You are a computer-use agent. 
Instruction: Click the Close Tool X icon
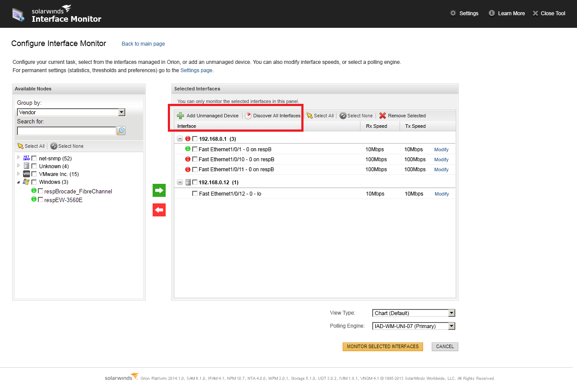click(x=535, y=13)
